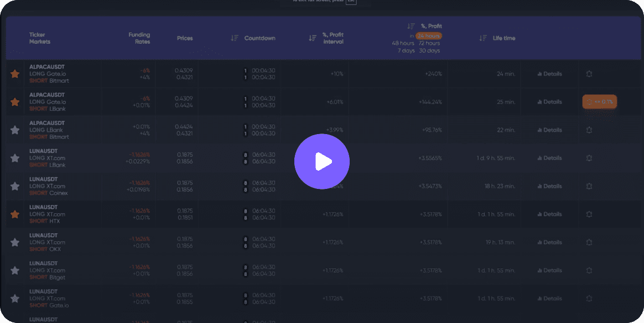Play the video with the purple play button
The image size is (644, 323).
coord(322,161)
